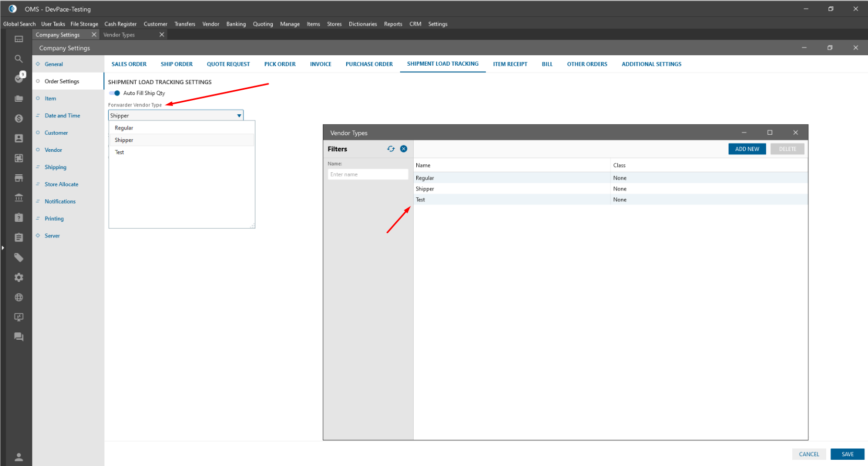
Task: Open the chat bubbles sidebar icon
Action: click(x=19, y=337)
